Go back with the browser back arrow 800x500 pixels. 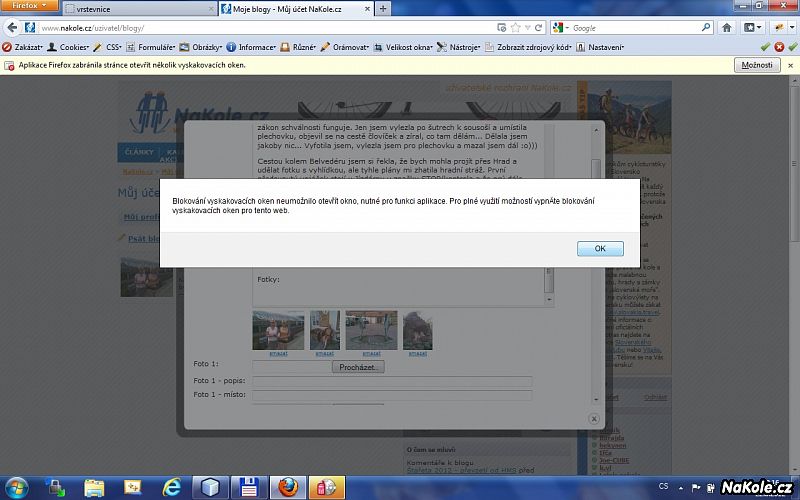(12, 28)
